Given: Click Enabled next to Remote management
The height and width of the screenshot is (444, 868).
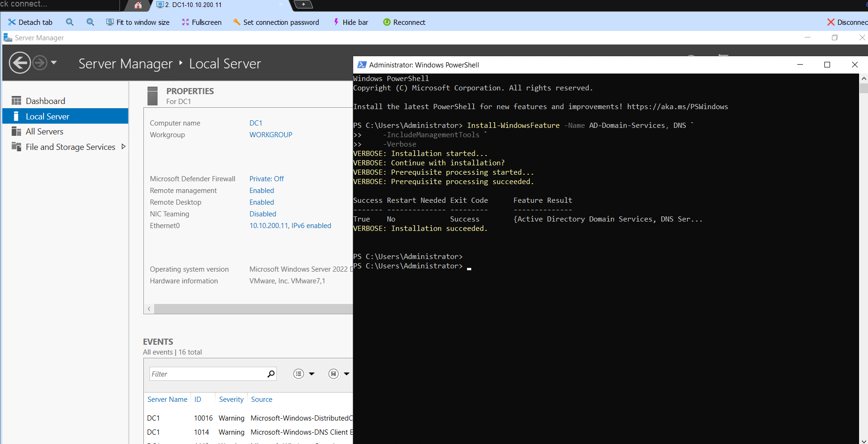Looking at the screenshot, I should [x=261, y=191].
